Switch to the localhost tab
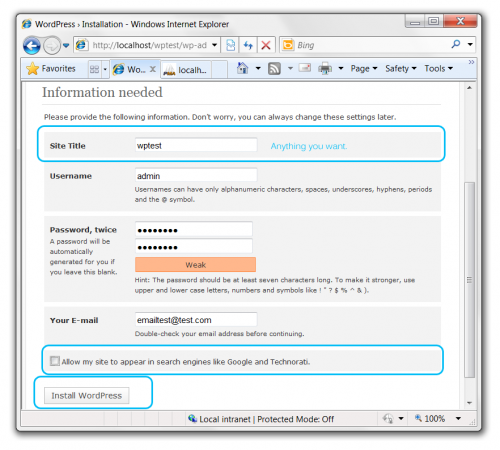This screenshot has height=450, width=500. point(186,70)
